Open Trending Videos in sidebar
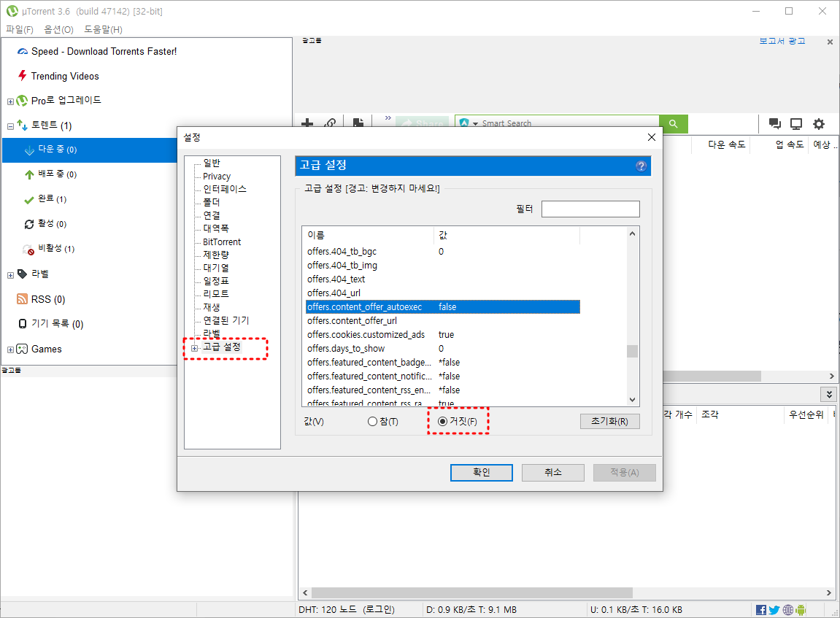Image resolution: width=840 pixels, height=618 pixels. [x=65, y=76]
